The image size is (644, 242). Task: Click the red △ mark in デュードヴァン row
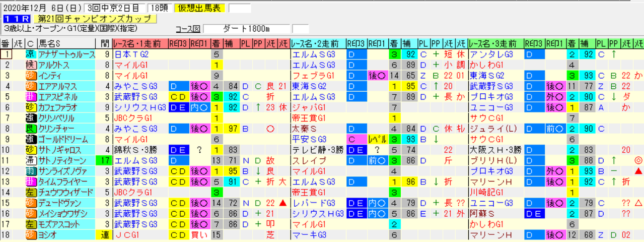pos(638,203)
